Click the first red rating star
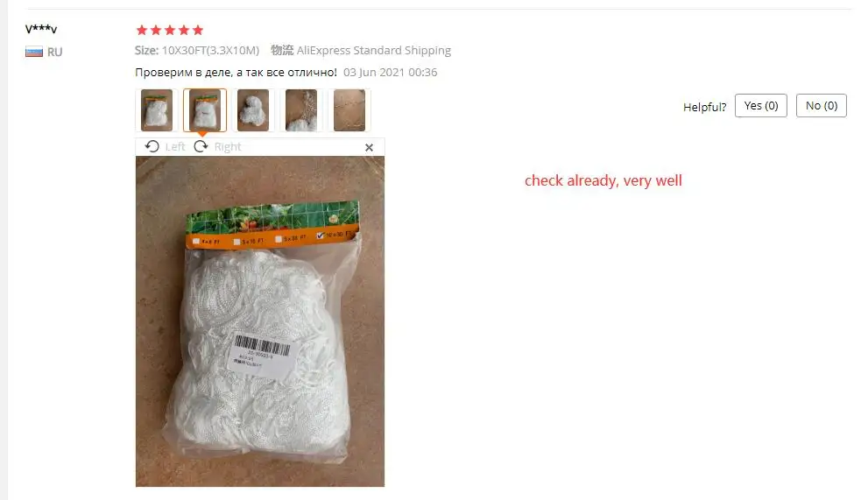The height and width of the screenshot is (500, 868). click(142, 30)
